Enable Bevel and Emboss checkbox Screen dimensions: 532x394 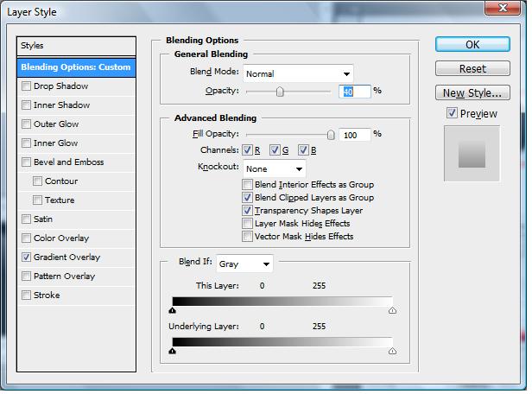click(26, 162)
